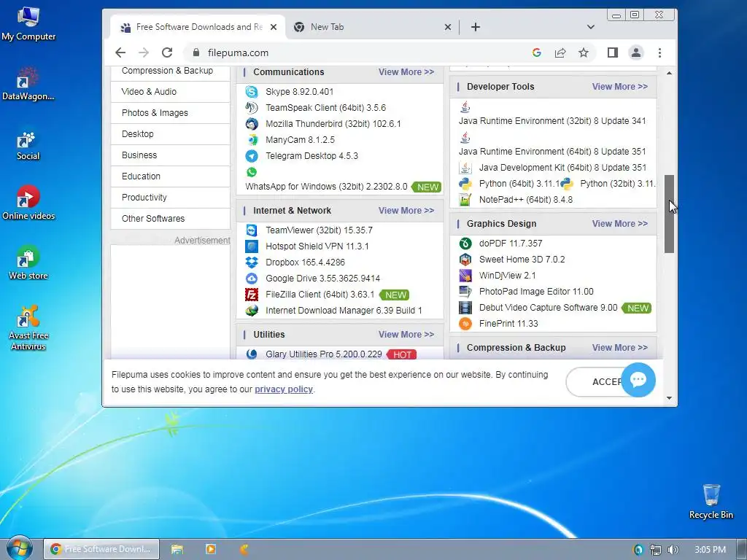Select Video & Audio category

[170, 91]
